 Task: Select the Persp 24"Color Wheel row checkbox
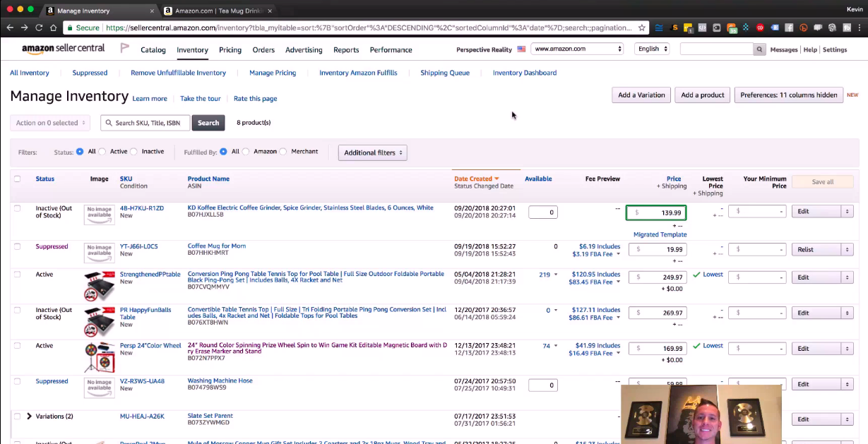coord(18,346)
